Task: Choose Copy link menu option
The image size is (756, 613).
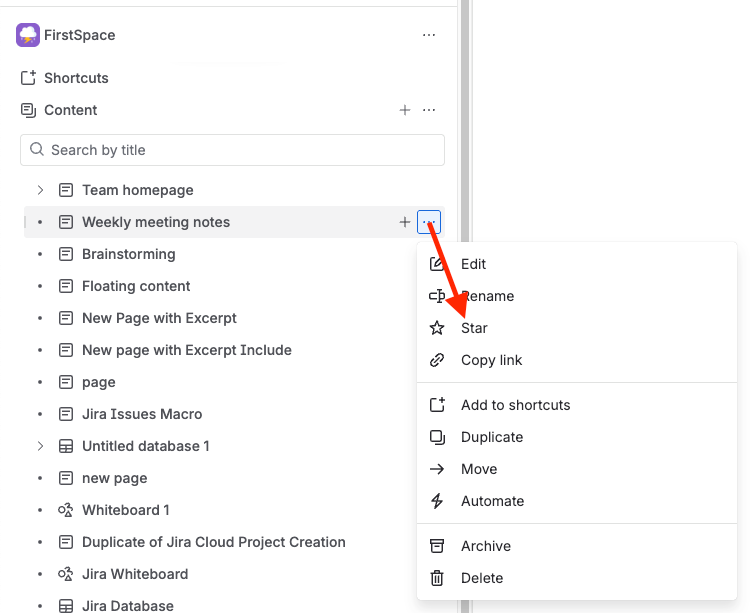Action: [x=577, y=360]
